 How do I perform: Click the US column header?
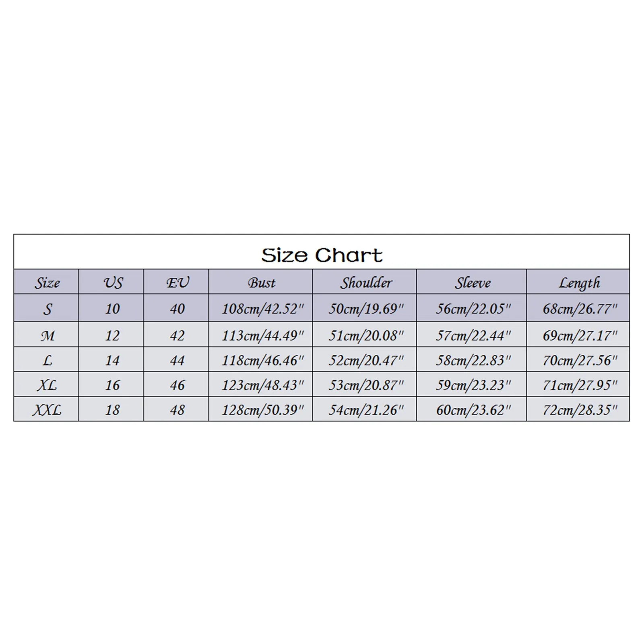point(112,283)
